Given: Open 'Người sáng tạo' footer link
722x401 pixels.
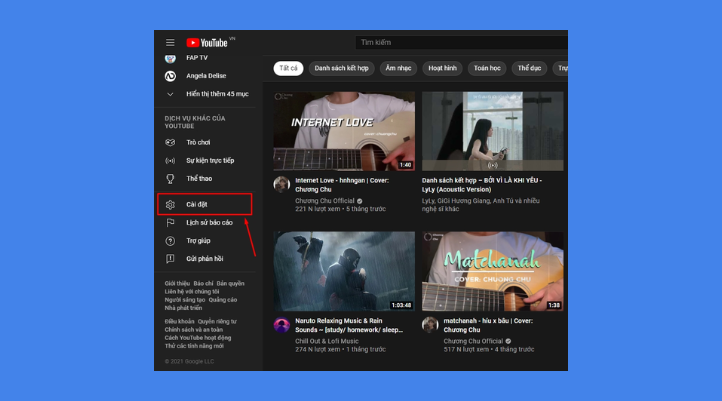Looking at the screenshot, I should pyautogui.click(x=185, y=300).
